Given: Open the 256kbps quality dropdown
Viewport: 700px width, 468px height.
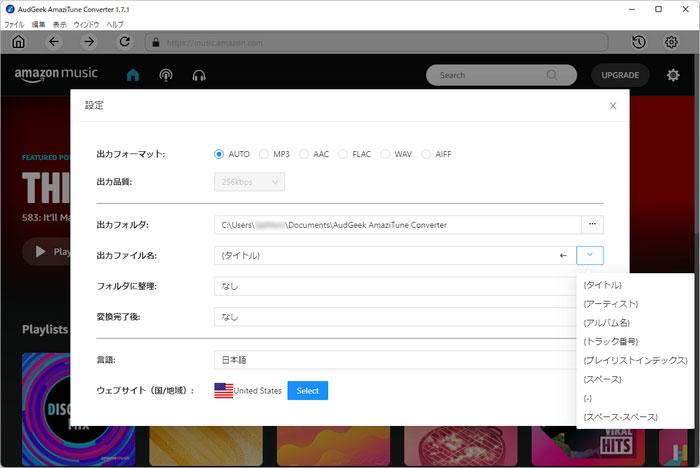Looking at the screenshot, I should click(x=250, y=182).
